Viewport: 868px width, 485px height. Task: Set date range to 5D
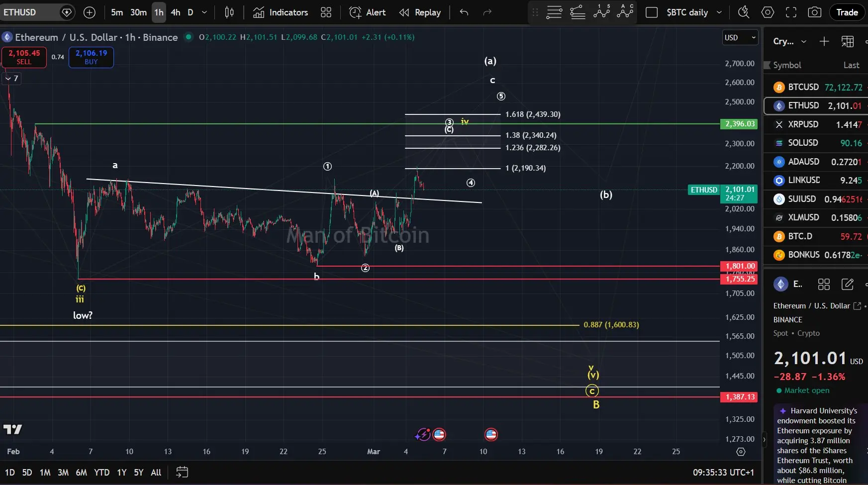(x=27, y=473)
